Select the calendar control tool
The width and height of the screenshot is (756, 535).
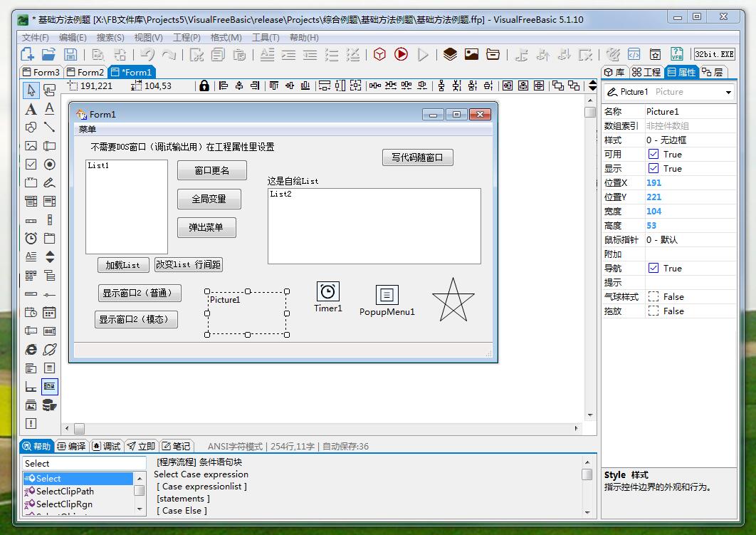49,313
